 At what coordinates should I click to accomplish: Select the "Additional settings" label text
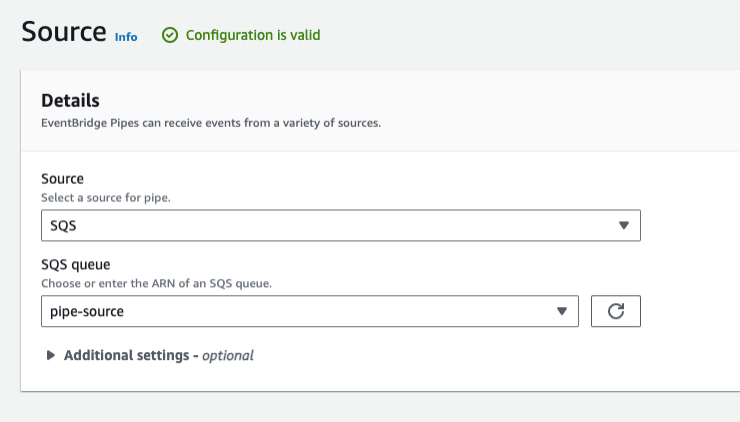[x=128, y=355]
